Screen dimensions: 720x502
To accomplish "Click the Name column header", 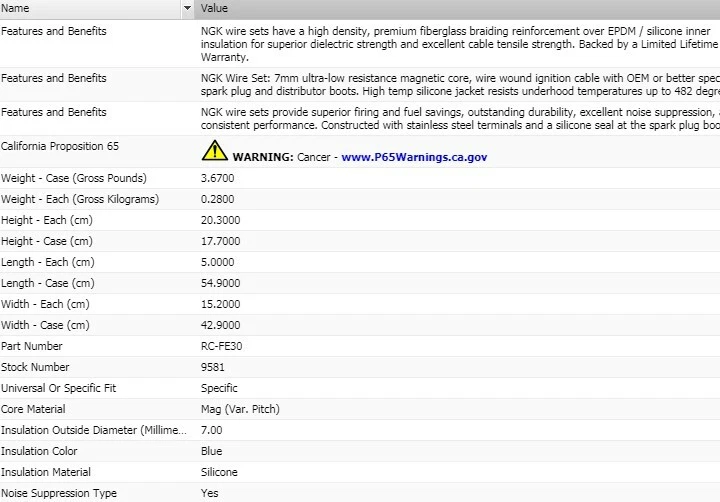I will [91, 8].
